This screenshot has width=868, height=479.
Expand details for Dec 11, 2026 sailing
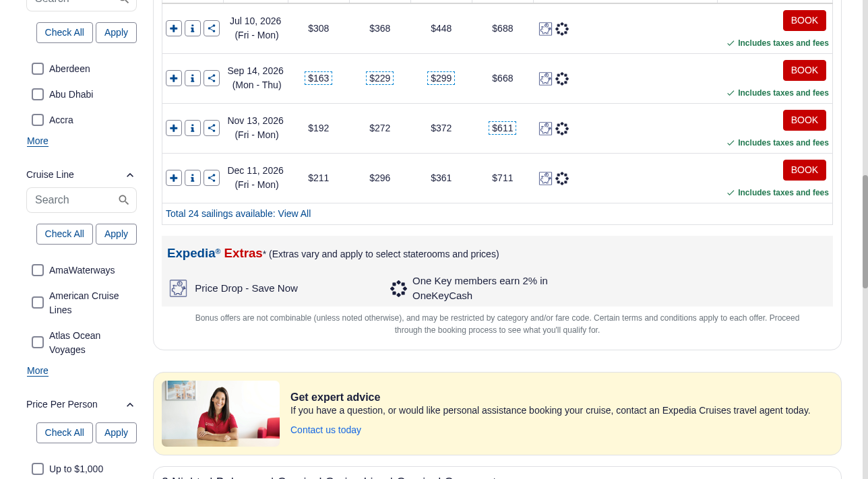[x=174, y=178]
